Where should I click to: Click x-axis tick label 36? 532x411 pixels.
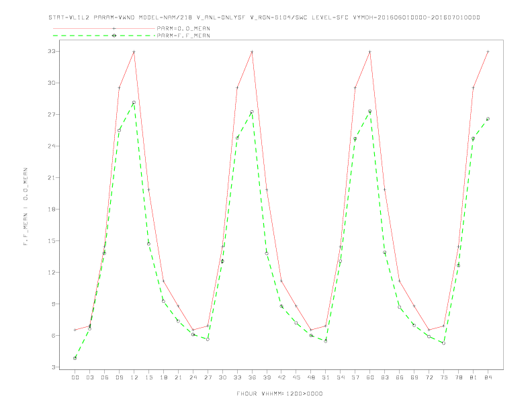[252, 377]
